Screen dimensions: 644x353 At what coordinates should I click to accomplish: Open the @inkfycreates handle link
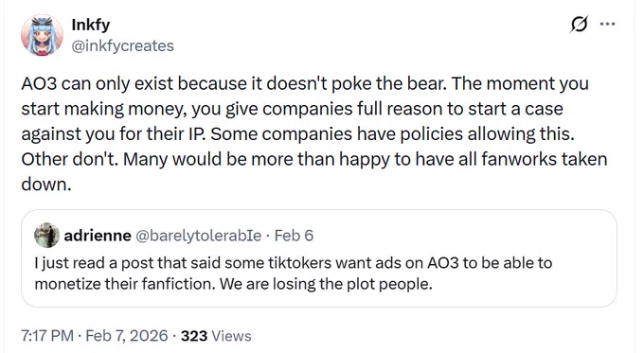coord(123,45)
